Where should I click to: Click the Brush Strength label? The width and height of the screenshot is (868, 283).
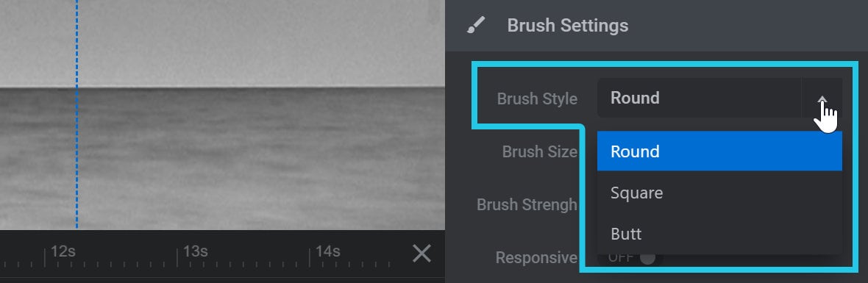(527, 204)
